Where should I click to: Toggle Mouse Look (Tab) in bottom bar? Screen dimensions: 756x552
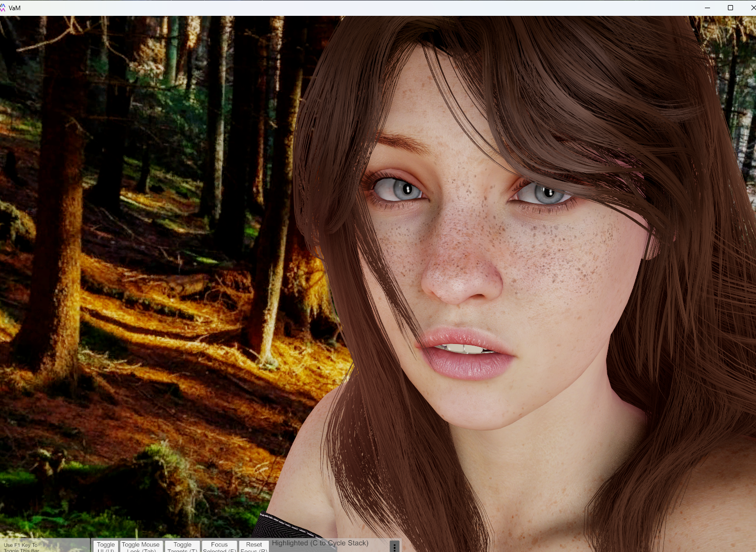point(141,546)
